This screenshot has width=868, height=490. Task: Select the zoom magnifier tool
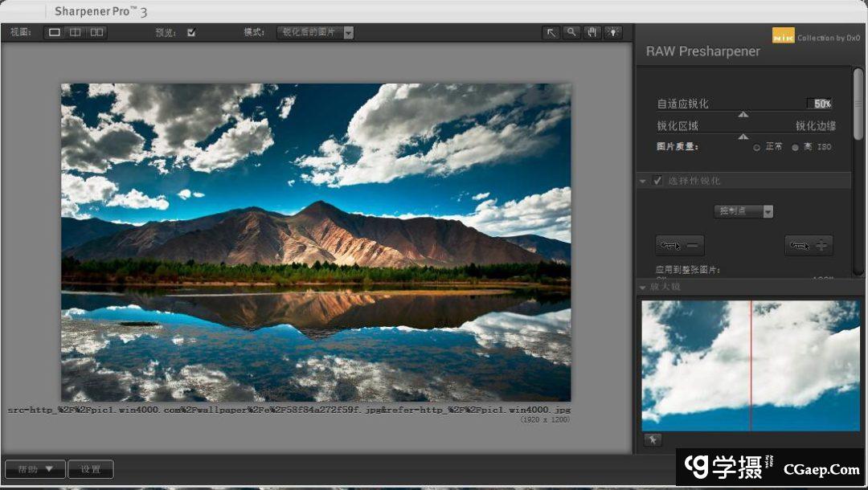(571, 33)
